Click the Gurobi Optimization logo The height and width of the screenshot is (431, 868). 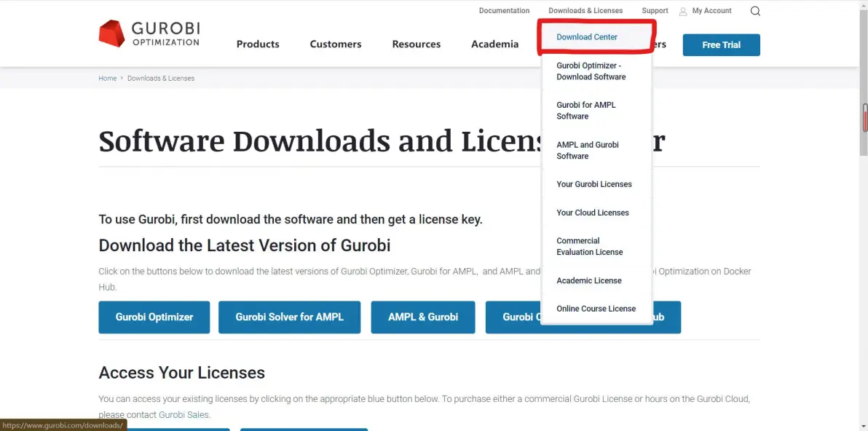tap(149, 33)
